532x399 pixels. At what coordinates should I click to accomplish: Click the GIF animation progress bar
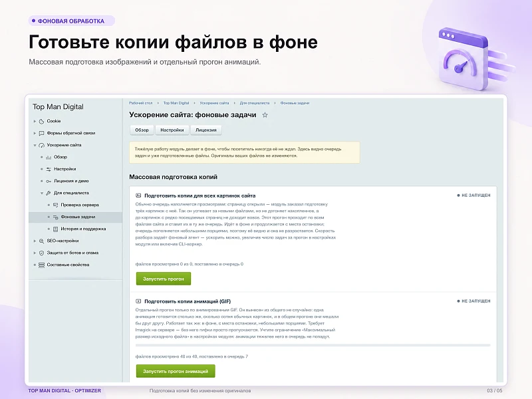313,345
